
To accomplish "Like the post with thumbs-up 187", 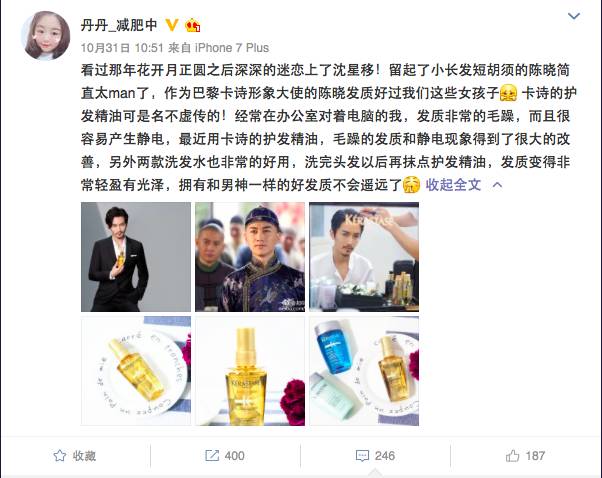I will [525, 456].
